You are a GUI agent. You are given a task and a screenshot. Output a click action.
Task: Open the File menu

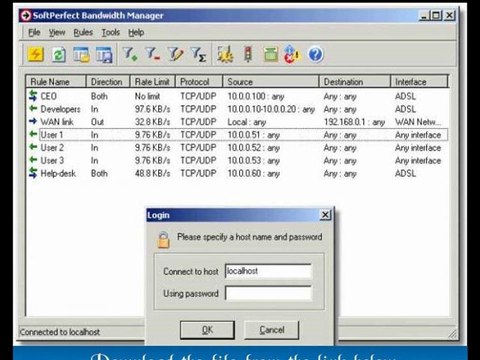(x=34, y=32)
